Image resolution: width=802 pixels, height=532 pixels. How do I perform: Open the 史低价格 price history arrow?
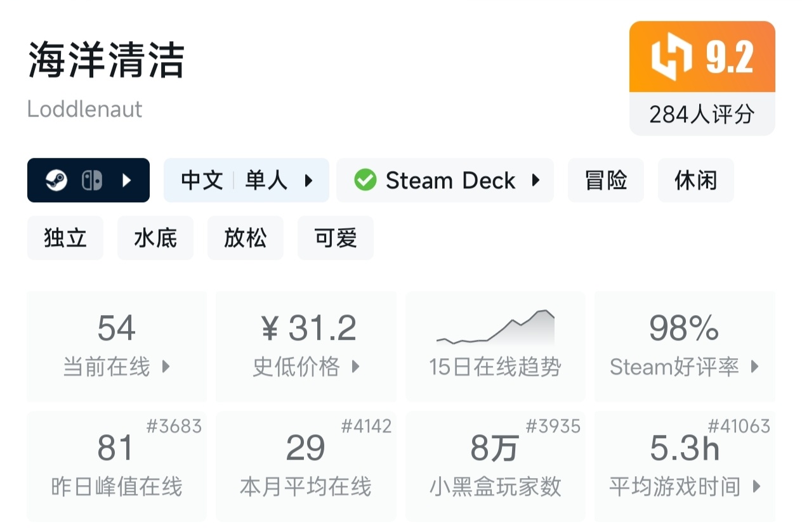point(356,367)
